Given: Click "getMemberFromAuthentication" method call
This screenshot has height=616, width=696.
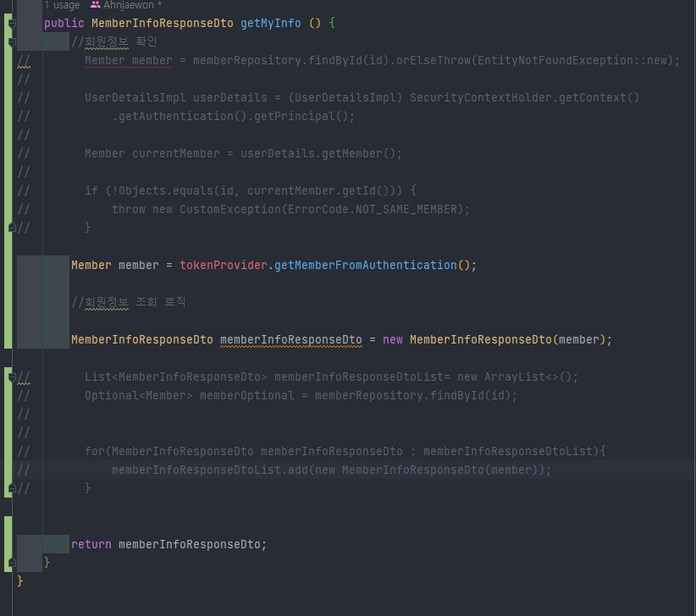Looking at the screenshot, I should click(x=365, y=265).
